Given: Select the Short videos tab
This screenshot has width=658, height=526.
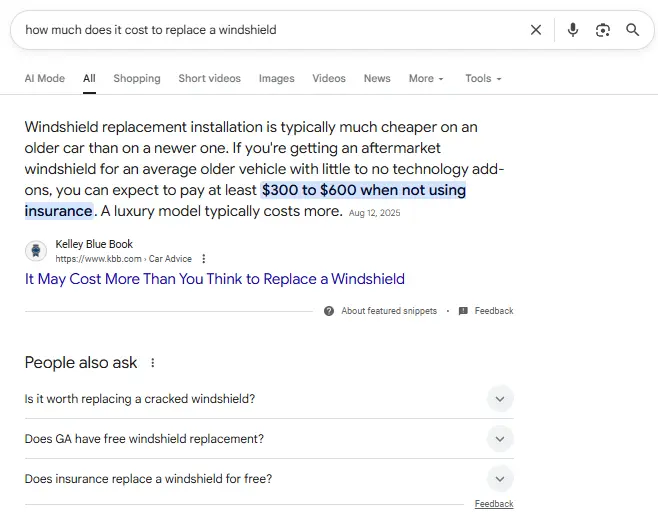Looking at the screenshot, I should [209, 79].
